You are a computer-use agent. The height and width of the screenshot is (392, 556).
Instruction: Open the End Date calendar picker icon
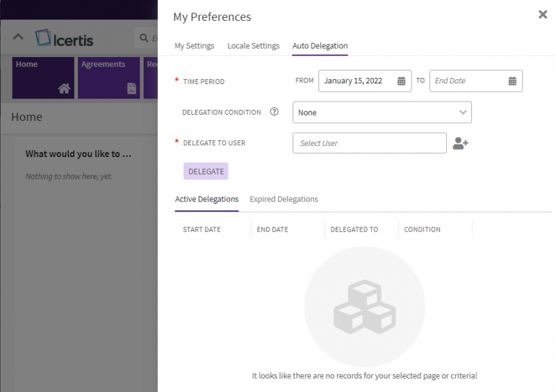point(512,81)
